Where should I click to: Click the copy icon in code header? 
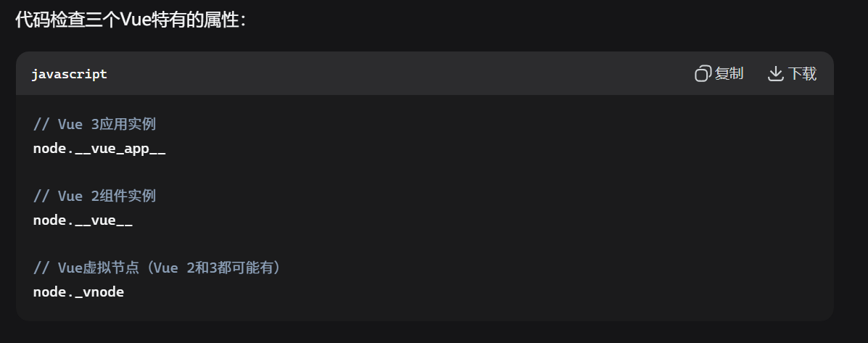(702, 74)
